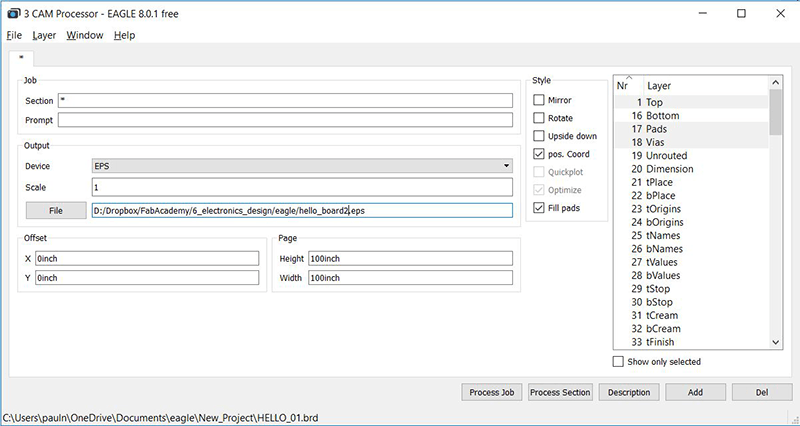Click the Add button
This screenshot has height=426, width=800.
pyautogui.click(x=695, y=392)
